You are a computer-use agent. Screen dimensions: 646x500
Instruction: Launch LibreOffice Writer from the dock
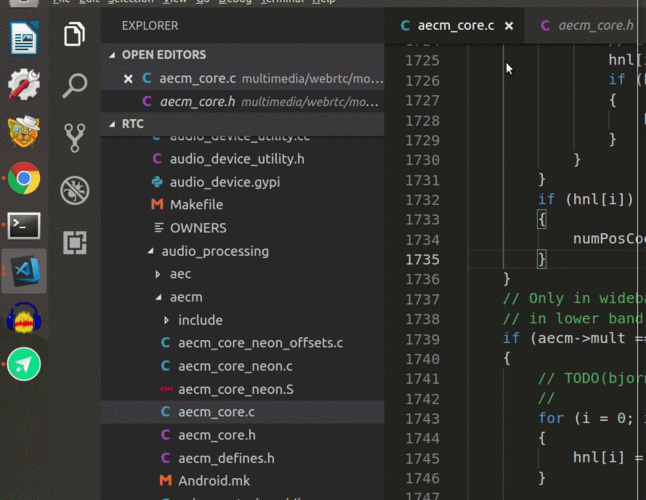pos(24,38)
